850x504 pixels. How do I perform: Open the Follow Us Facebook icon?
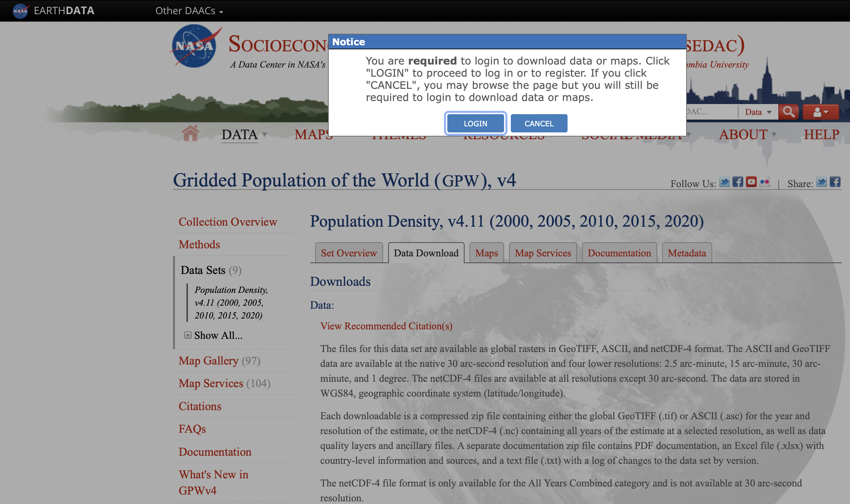click(737, 182)
